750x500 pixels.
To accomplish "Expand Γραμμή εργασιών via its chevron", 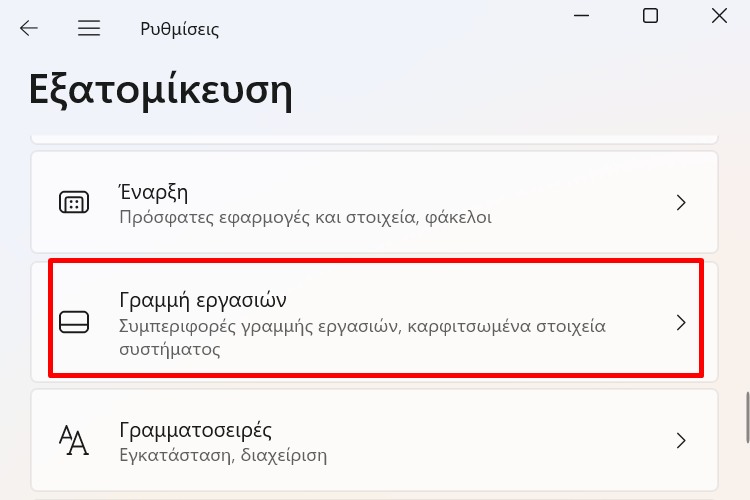I will (x=681, y=322).
